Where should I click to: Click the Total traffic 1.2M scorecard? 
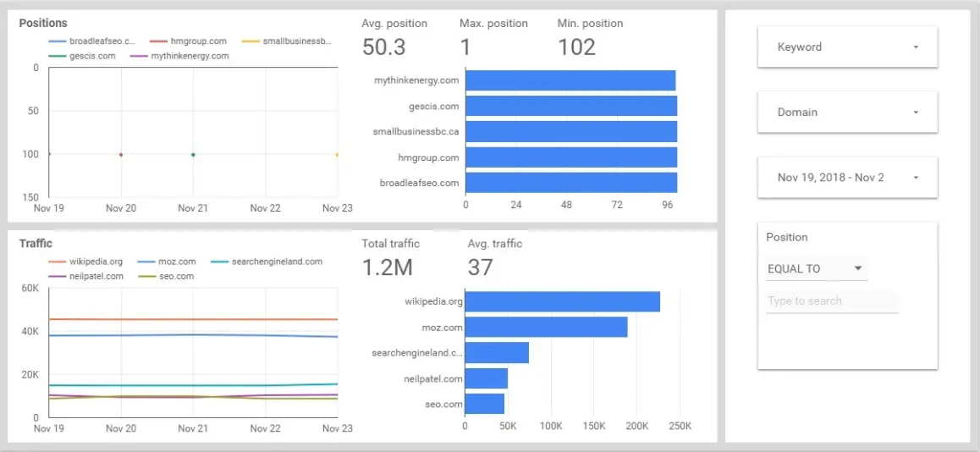tap(387, 267)
